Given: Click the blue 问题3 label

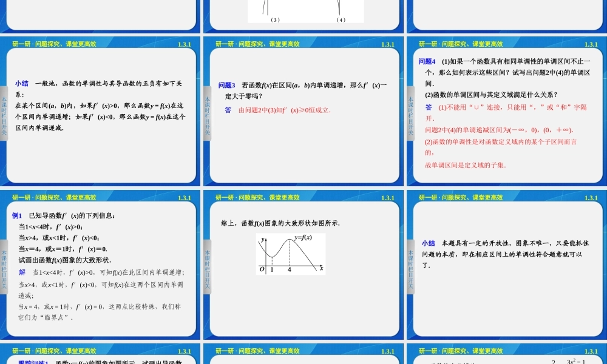Looking at the screenshot, I should coord(227,85).
